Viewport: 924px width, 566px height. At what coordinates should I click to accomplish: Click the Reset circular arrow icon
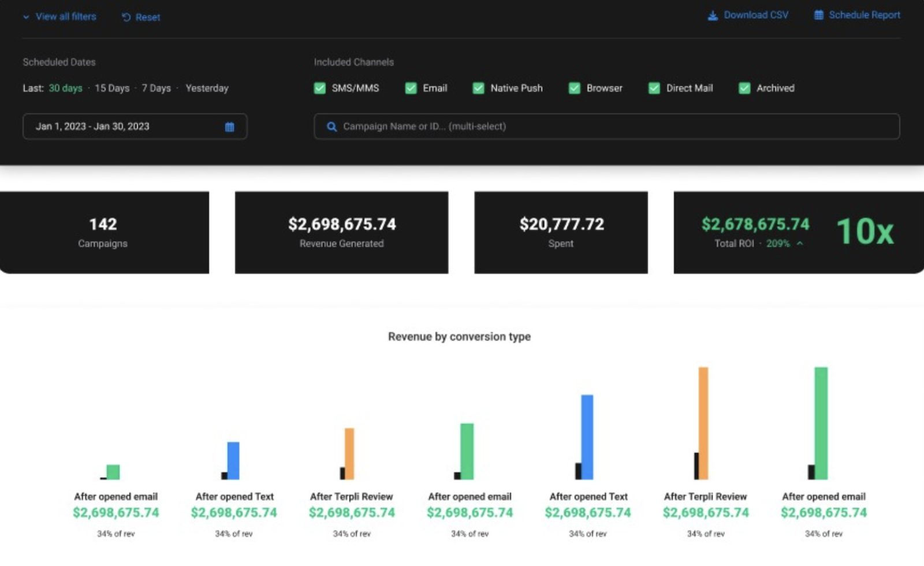pyautogui.click(x=126, y=17)
